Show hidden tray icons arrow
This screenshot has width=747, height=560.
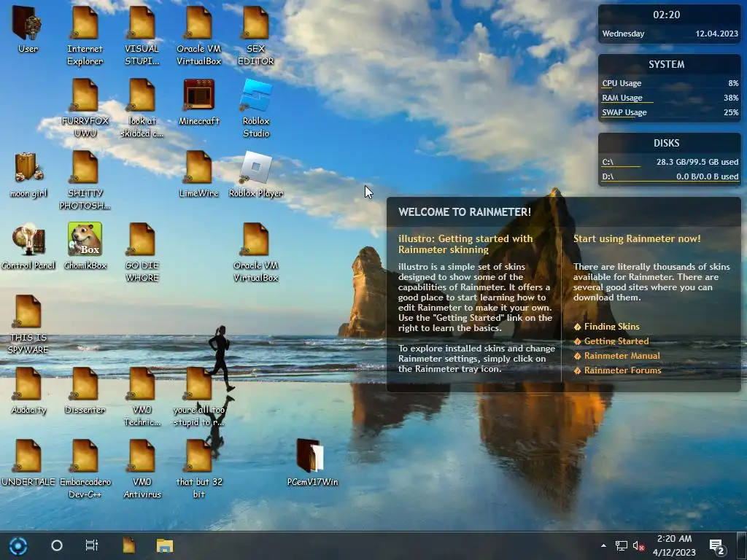click(603, 545)
